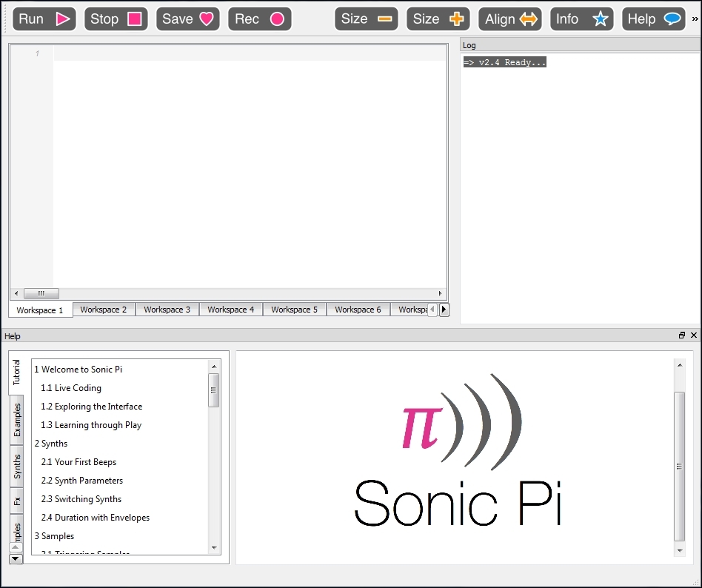Screen dimensions: 702x588
Task: Open '2.2 Synth Parameters'
Action: 81,481
